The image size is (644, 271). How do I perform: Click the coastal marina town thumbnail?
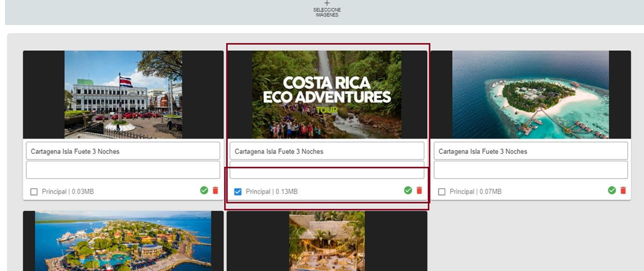(x=123, y=240)
